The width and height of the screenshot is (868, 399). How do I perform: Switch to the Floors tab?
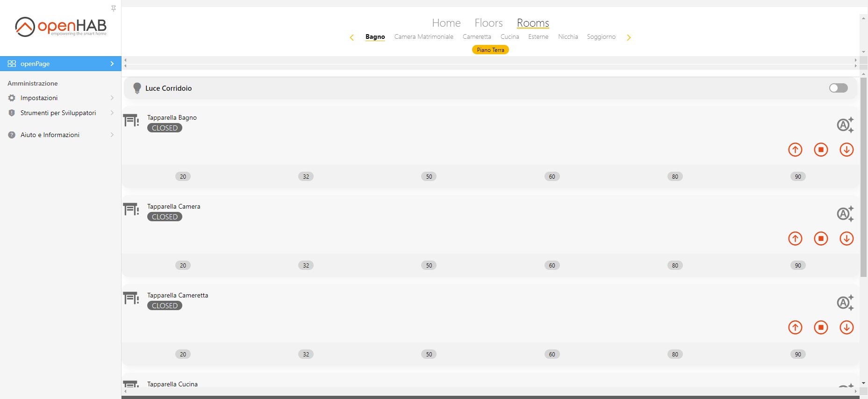(x=488, y=23)
